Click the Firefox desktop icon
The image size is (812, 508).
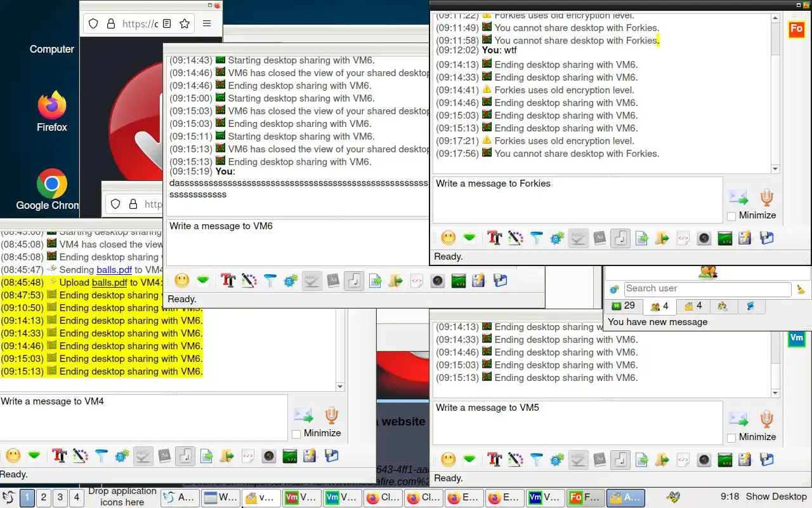51,112
